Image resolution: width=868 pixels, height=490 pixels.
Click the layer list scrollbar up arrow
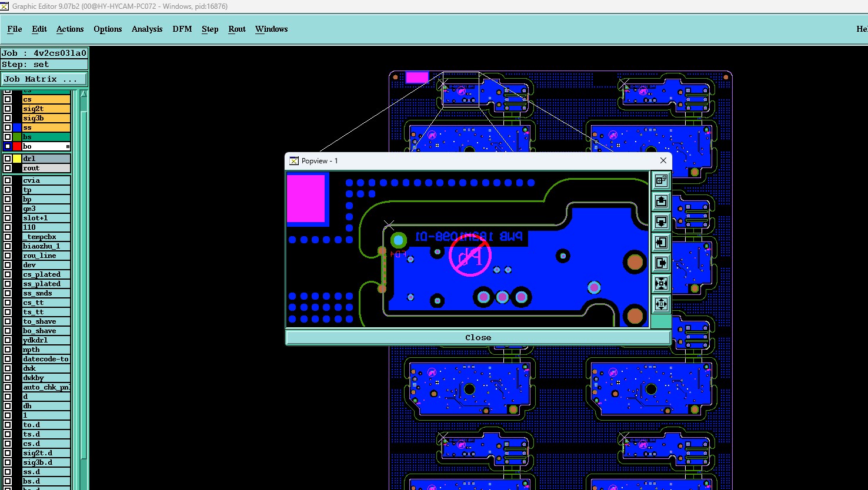tap(84, 93)
